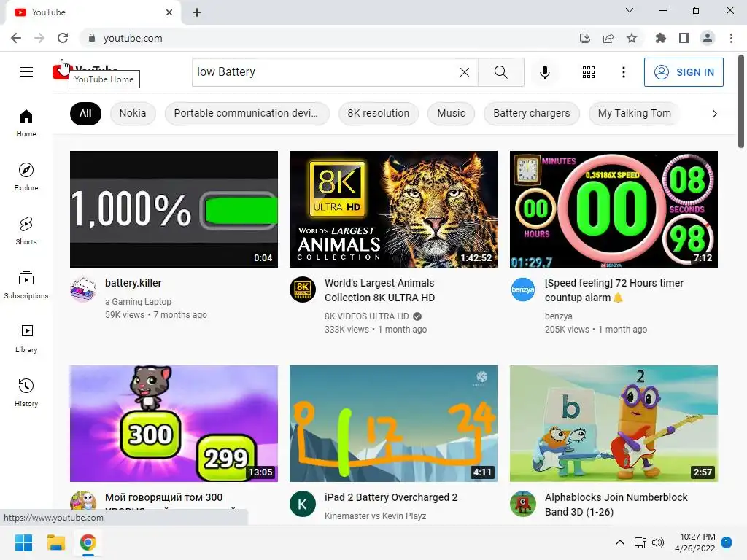
Task: Toggle Chrome side panel
Action: (x=684, y=38)
